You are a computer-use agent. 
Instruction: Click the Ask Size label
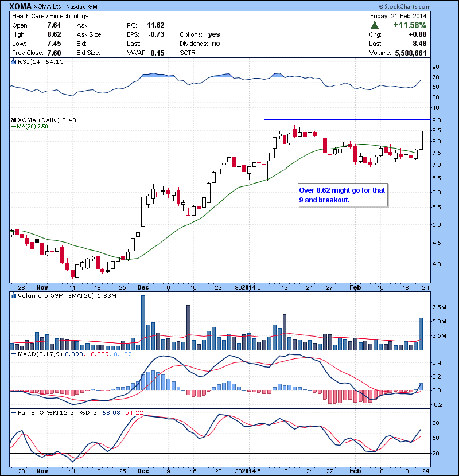coord(90,34)
